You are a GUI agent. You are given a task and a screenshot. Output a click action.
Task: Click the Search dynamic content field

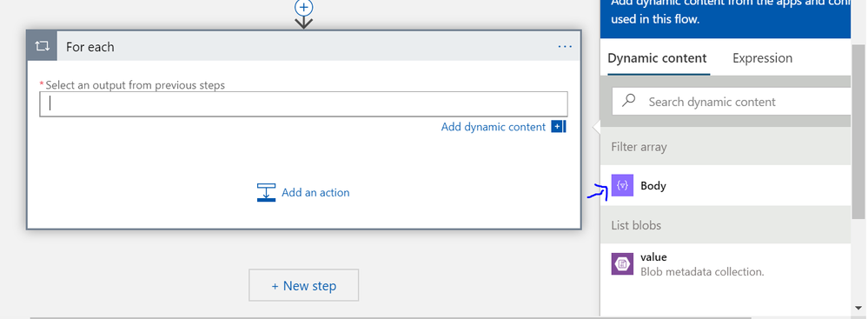pos(732,102)
